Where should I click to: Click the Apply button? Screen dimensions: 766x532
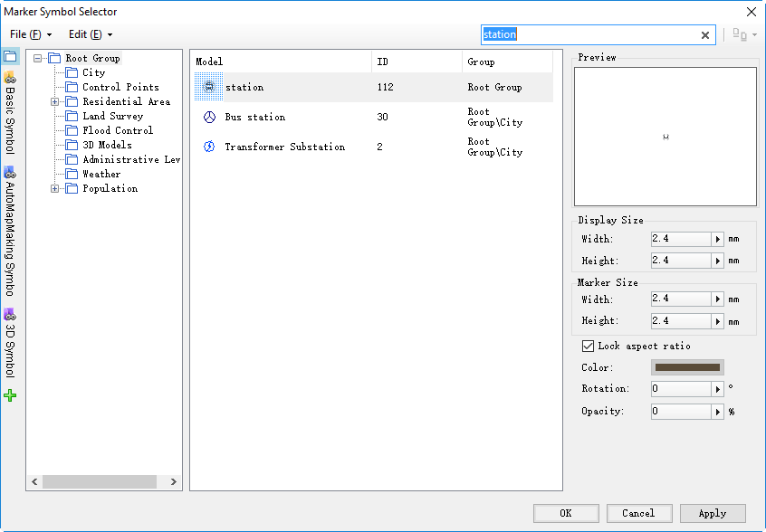(x=713, y=513)
